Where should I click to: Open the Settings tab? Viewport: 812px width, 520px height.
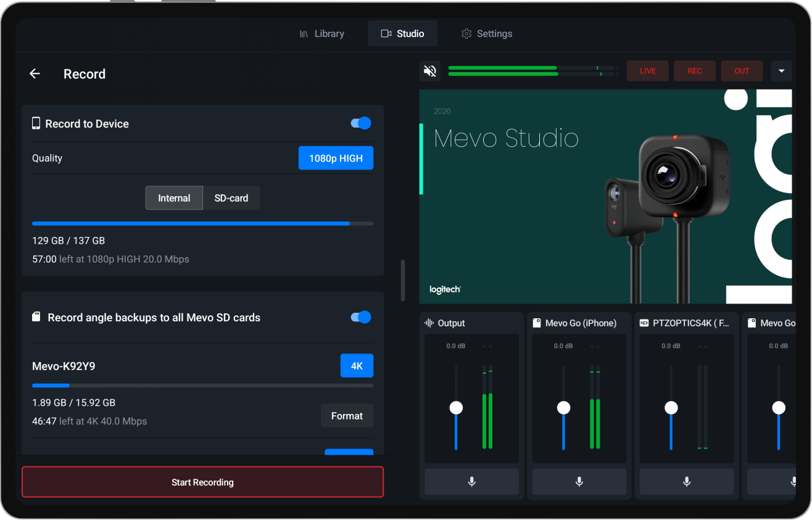click(487, 33)
